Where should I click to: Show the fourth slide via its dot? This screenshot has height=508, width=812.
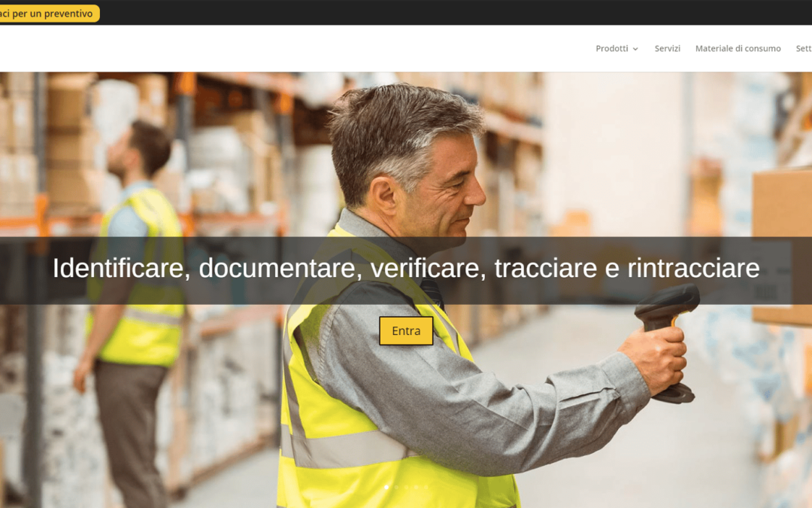click(x=416, y=487)
